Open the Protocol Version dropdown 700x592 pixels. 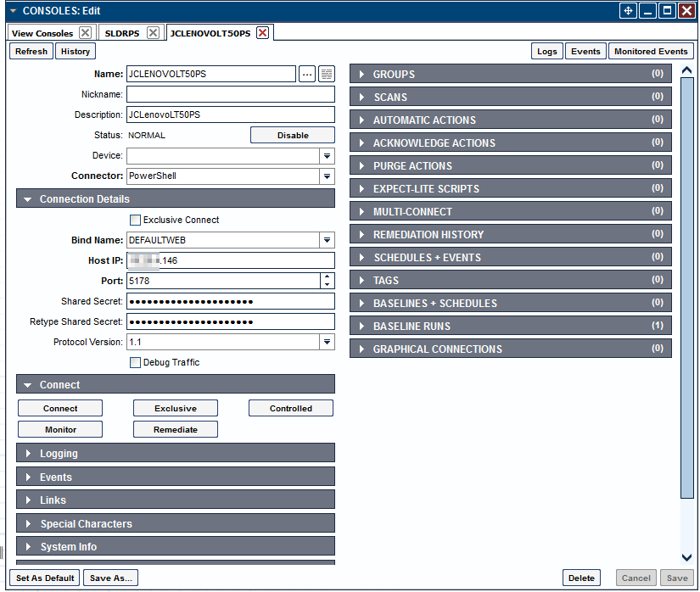tap(327, 342)
